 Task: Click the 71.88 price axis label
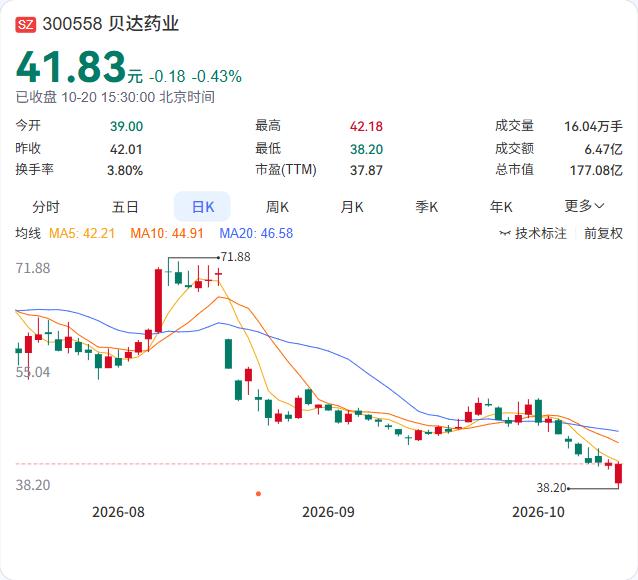(33, 268)
